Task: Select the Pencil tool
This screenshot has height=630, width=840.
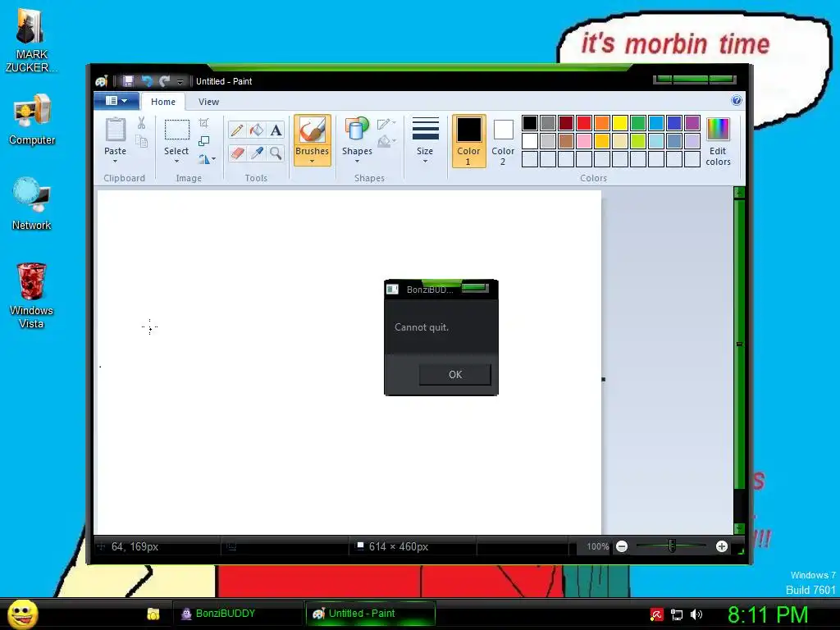Action: click(x=237, y=130)
